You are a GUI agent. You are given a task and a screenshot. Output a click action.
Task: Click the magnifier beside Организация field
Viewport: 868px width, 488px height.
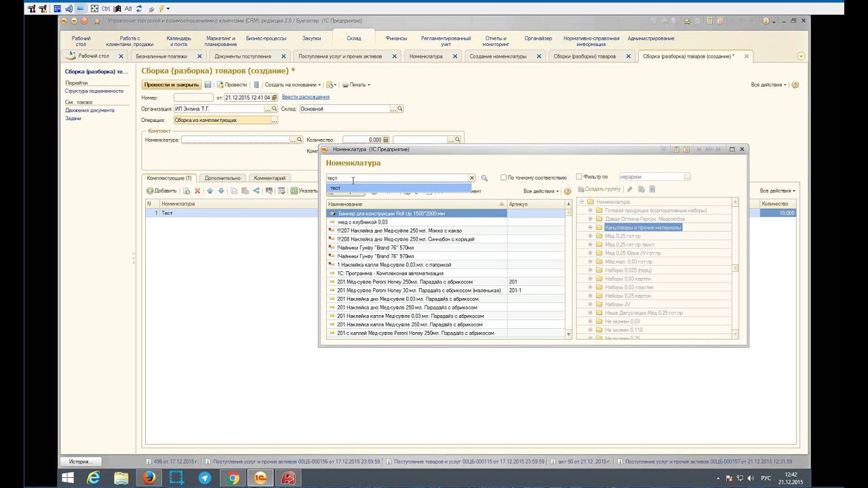[x=275, y=108]
